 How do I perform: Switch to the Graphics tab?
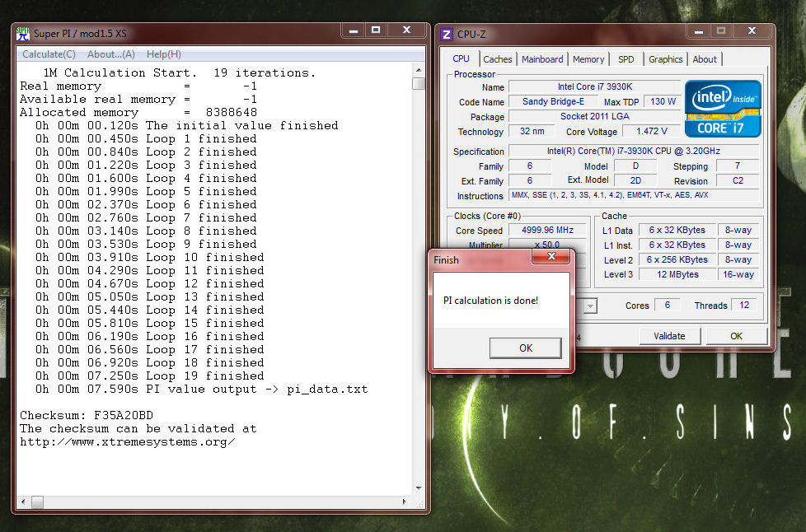tap(666, 59)
